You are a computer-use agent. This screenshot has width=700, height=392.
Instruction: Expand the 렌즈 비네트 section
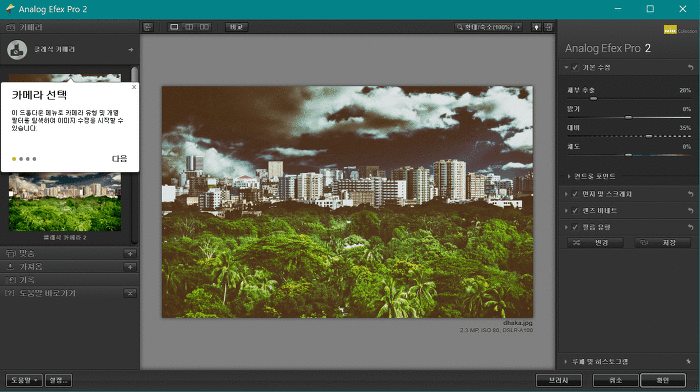tap(566, 211)
